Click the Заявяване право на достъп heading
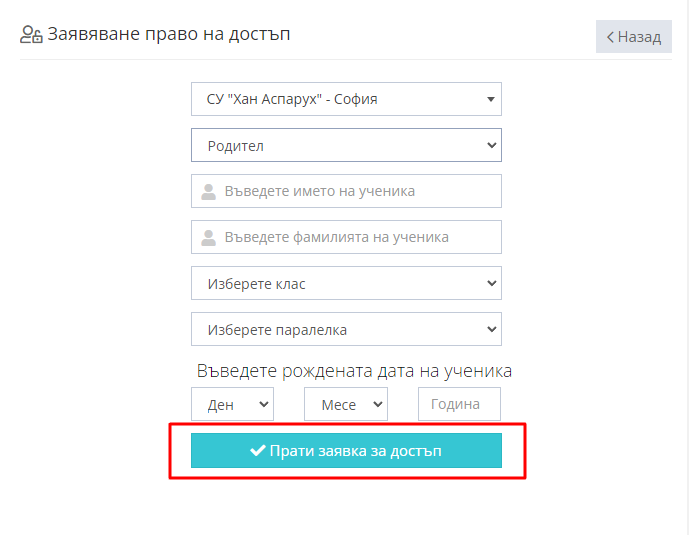The width and height of the screenshot is (689, 535). coord(170,35)
